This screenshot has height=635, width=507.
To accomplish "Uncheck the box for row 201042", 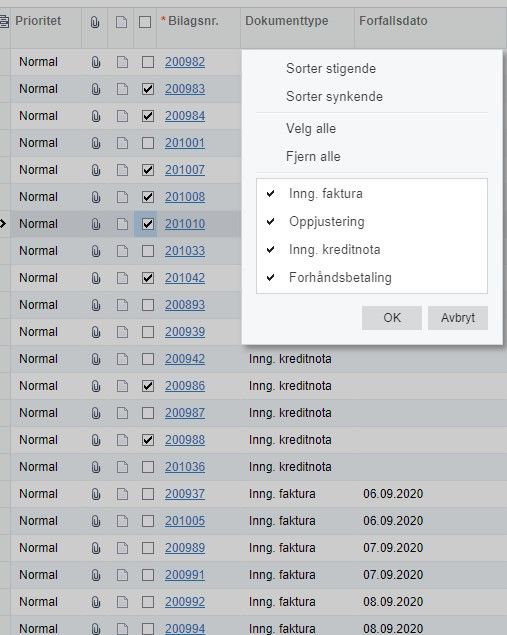I will coord(148,278).
